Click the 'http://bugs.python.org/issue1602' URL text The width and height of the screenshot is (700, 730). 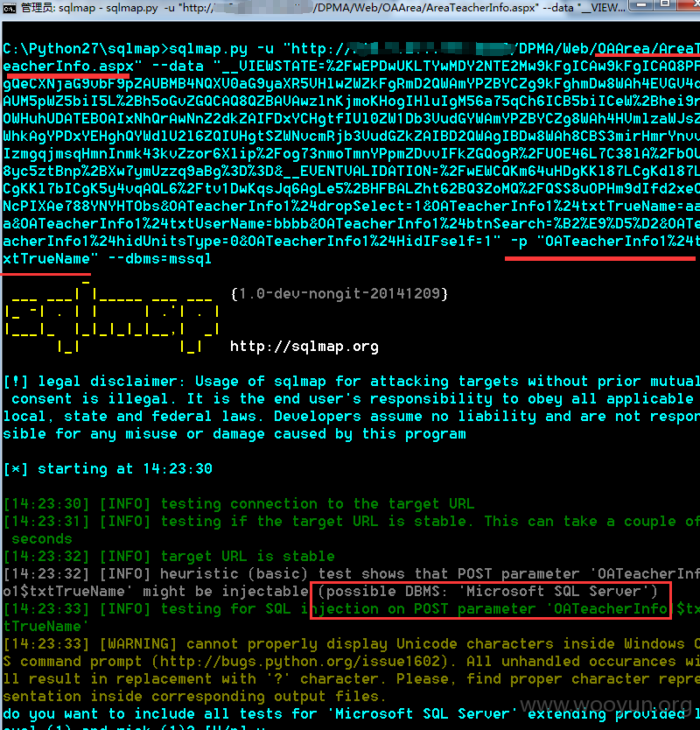pos(300,662)
